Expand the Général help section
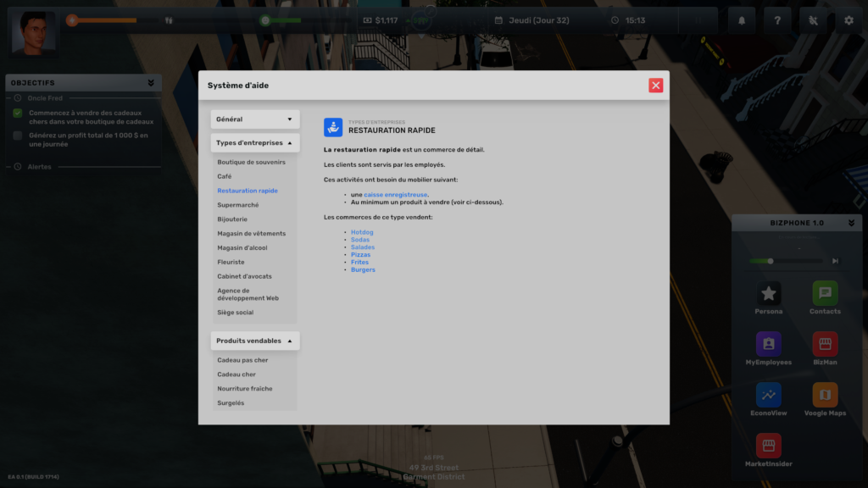Screen dimensions: 868x488 pos(254,119)
